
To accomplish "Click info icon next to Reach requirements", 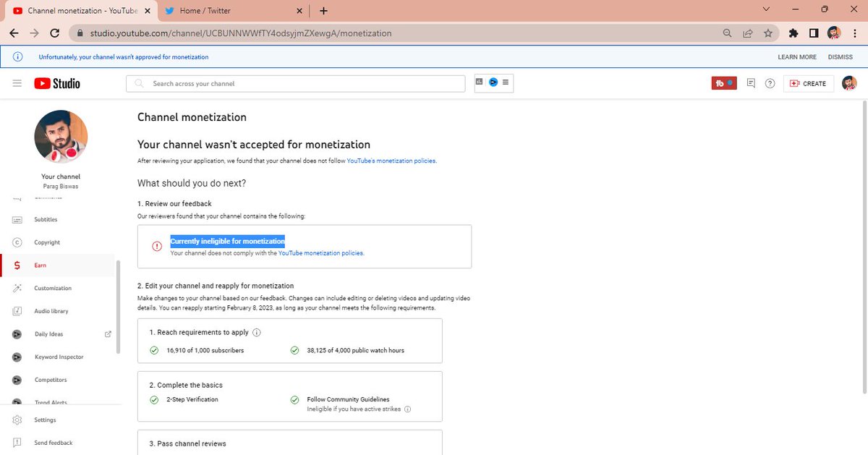I will click(257, 333).
